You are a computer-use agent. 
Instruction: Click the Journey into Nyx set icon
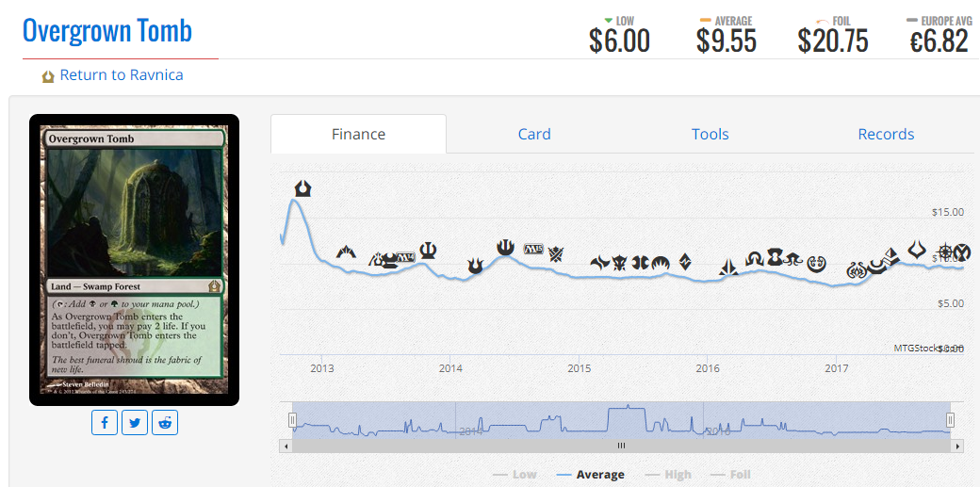pos(505,248)
